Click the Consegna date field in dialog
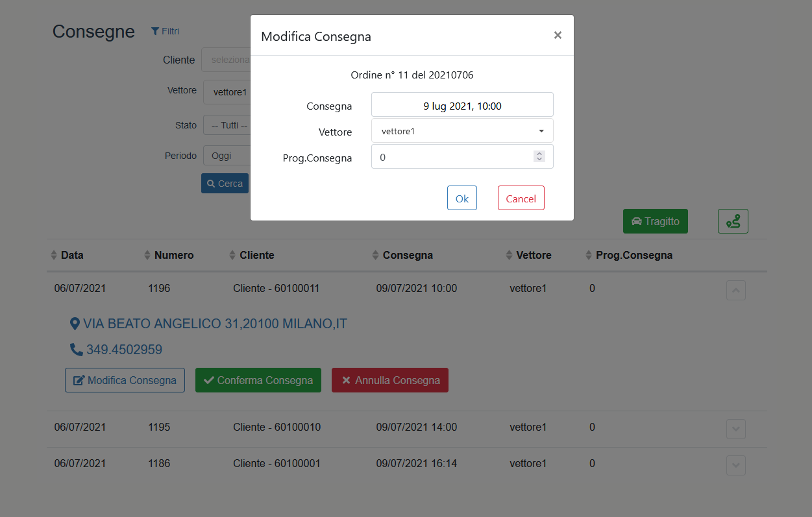Screen dimensions: 812x517 [x=462, y=105]
